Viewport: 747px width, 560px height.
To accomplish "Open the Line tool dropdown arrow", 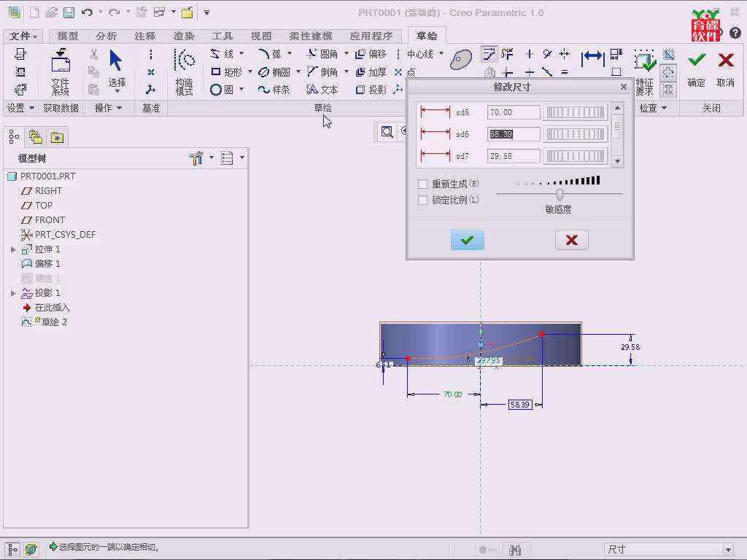I will point(241,53).
